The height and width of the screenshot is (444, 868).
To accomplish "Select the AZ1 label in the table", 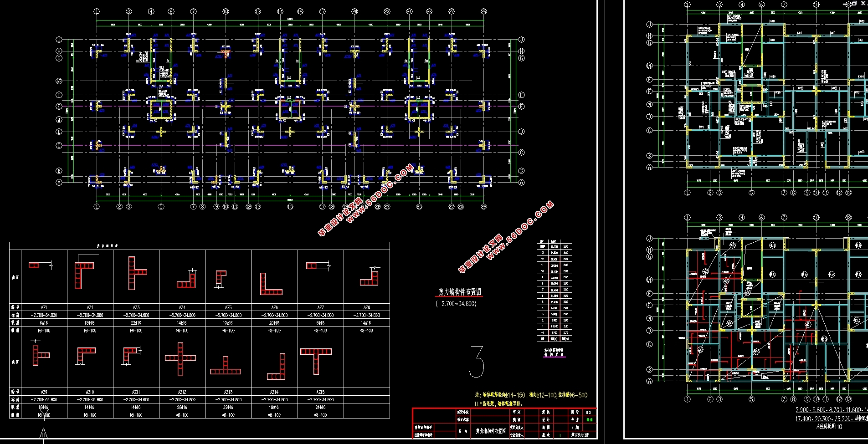I will [44, 307].
